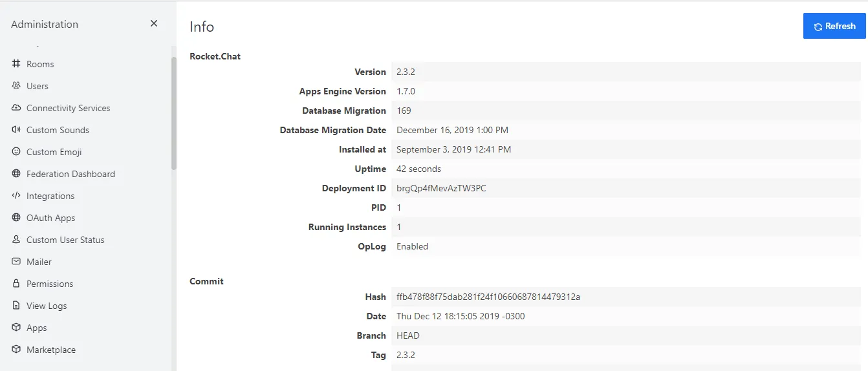Click the Tag value 2.3.2

click(x=406, y=355)
